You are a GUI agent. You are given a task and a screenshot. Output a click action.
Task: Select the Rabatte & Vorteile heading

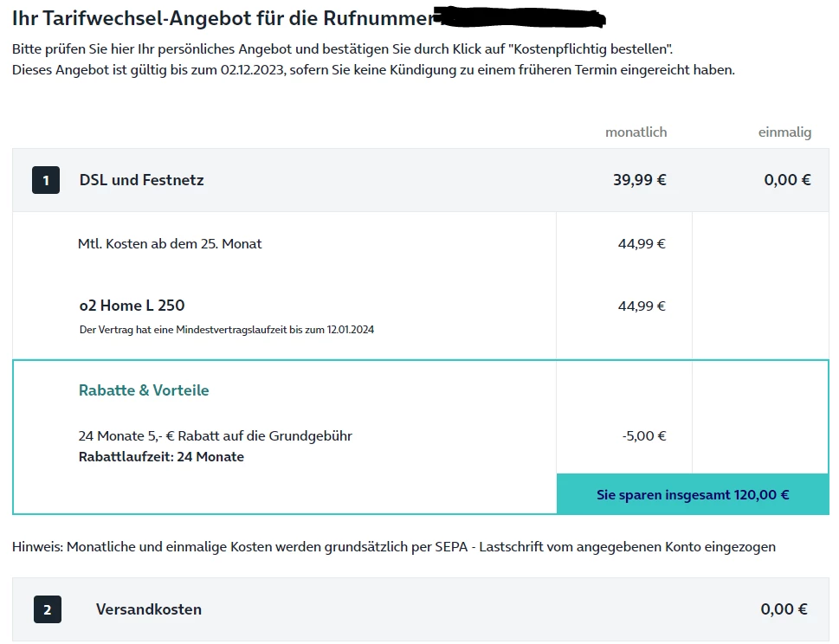pyautogui.click(x=144, y=390)
